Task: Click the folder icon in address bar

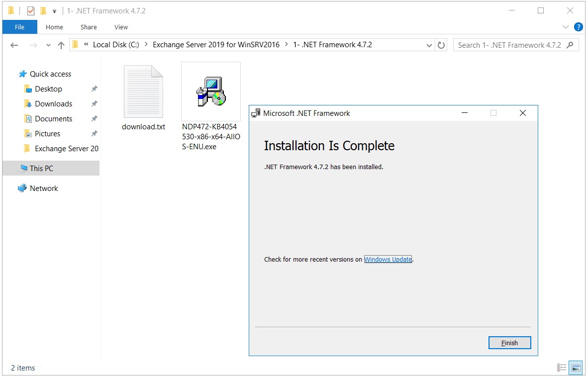Action: tap(76, 45)
